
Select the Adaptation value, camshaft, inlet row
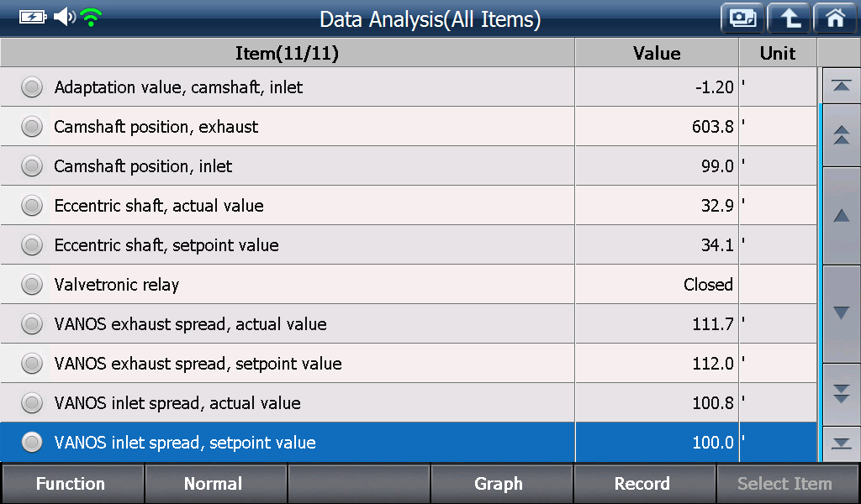point(409,87)
